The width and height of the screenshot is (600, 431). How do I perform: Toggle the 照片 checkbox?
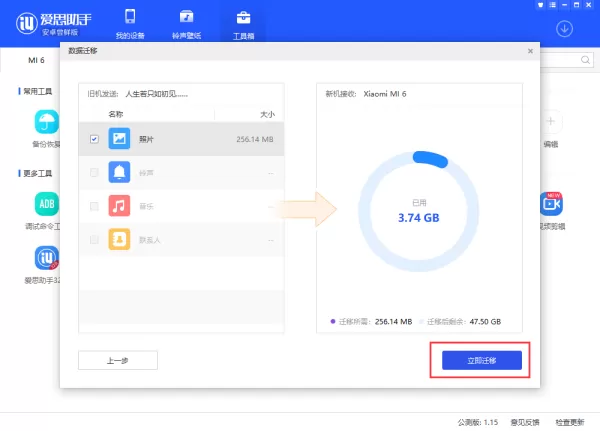pyautogui.click(x=94, y=139)
